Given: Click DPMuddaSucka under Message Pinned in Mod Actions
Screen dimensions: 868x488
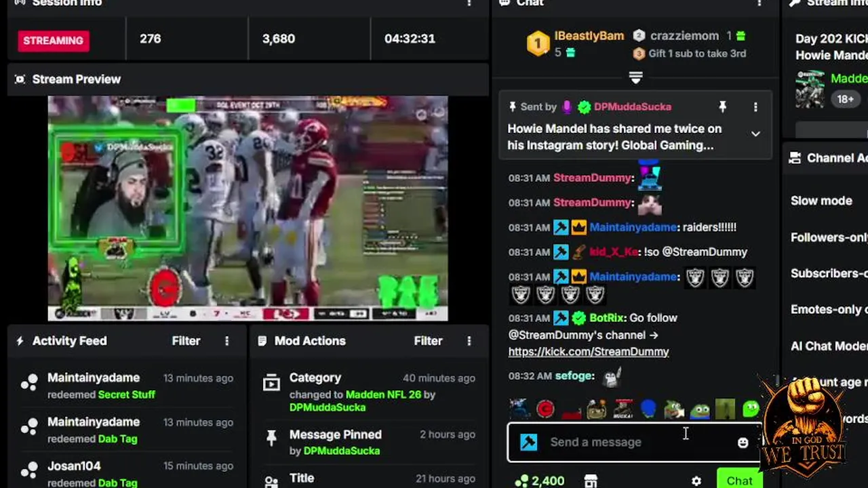Looking at the screenshot, I should click(341, 451).
